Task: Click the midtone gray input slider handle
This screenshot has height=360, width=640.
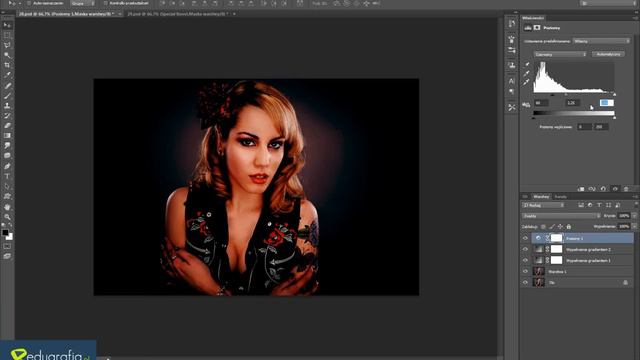Action: (x=566, y=94)
